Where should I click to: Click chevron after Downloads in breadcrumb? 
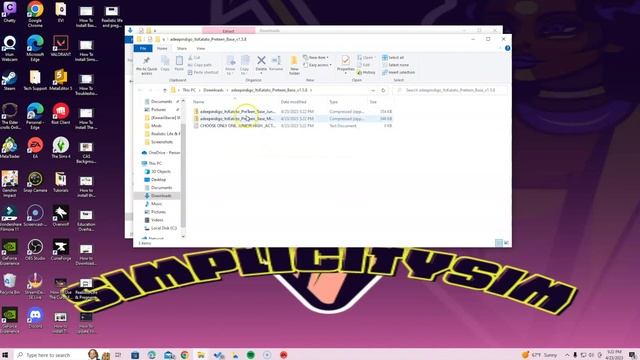(x=227, y=90)
